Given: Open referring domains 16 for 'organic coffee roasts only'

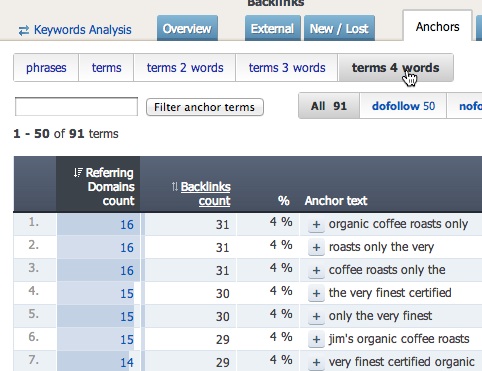Looking at the screenshot, I should (127, 225).
